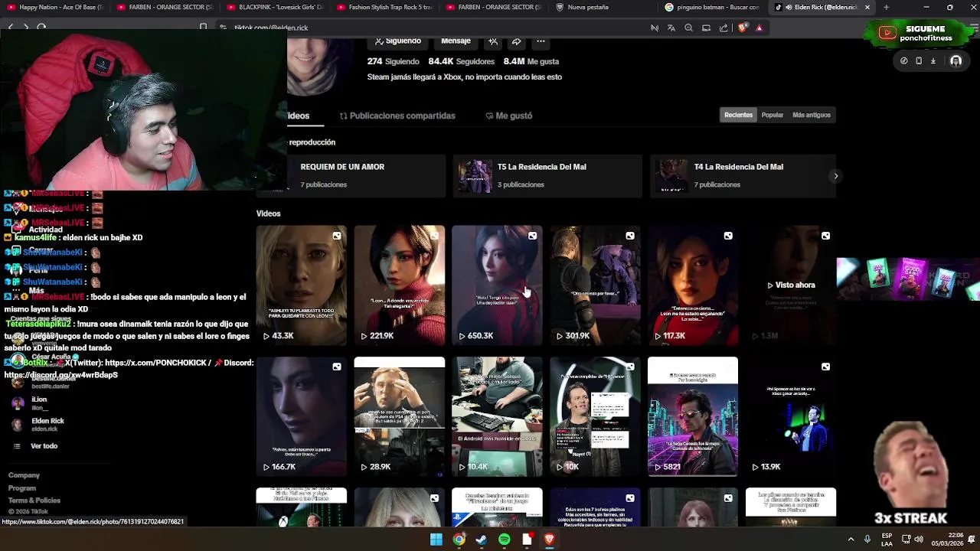
Task: Click the zoom magnifier icon in address bar
Action: coord(688,28)
